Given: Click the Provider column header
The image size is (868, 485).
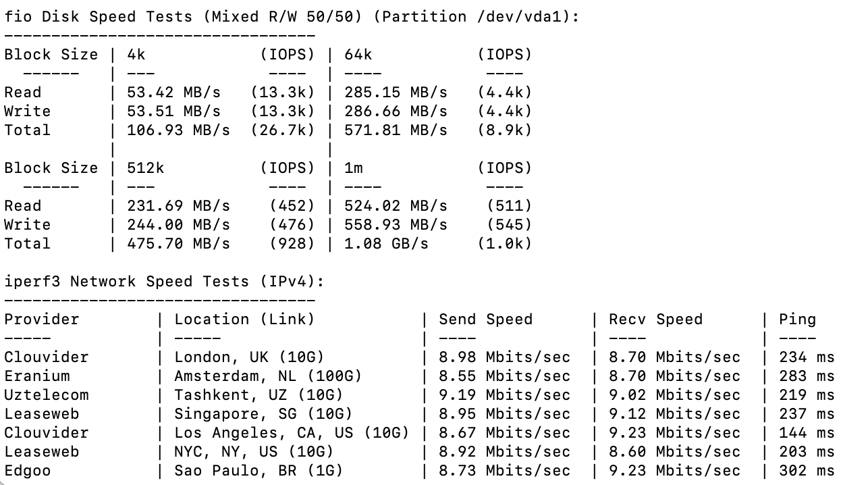Looking at the screenshot, I should [42, 320].
